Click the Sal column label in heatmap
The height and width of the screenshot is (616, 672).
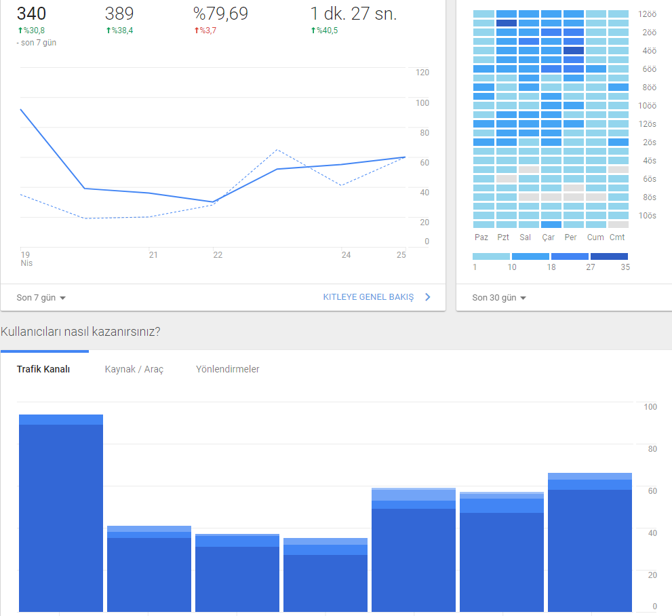pos(525,237)
